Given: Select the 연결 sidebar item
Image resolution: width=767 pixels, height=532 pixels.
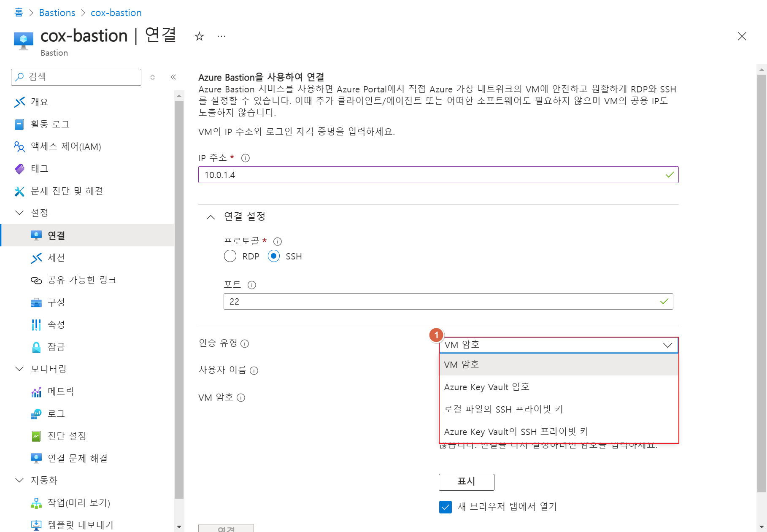Looking at the screenshot, I should pyautogui.click(x=87, y=235).
